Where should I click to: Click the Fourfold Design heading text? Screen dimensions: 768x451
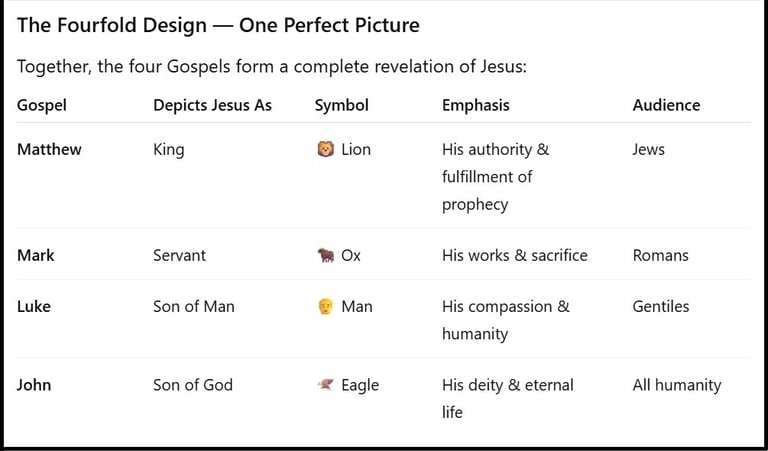(x=218, y=26)
